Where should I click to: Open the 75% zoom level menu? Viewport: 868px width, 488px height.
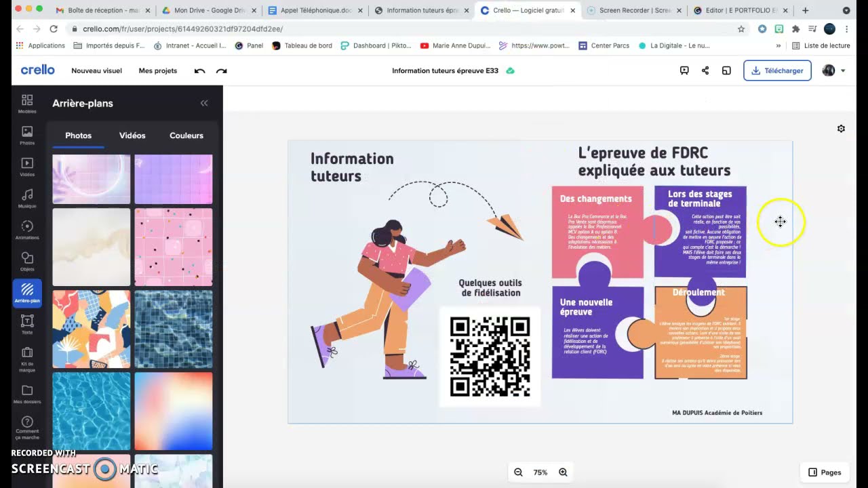(540, 472)
